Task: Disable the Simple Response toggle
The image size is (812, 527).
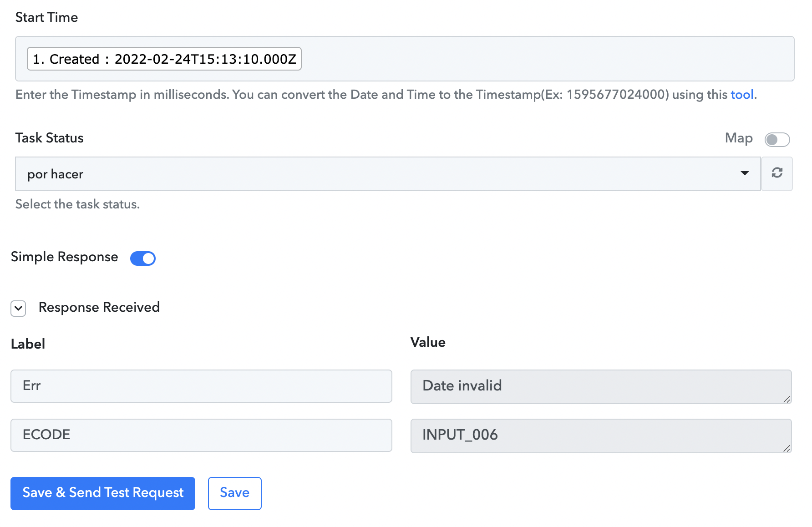Action: point(143,258)
